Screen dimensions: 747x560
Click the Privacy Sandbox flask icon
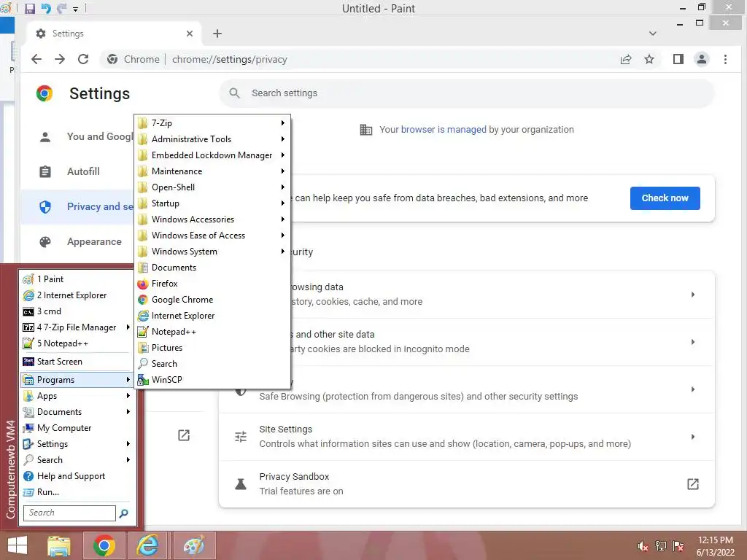241,484
